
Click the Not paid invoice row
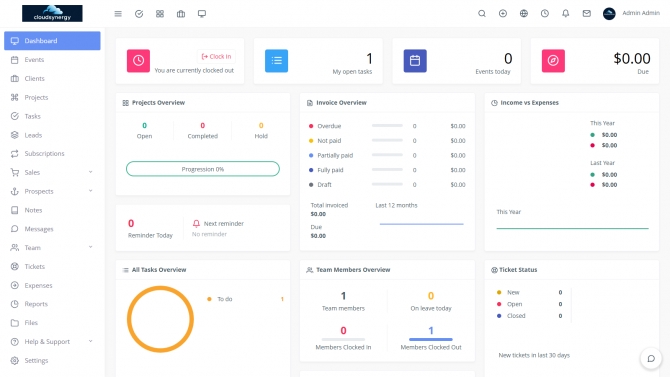coord(387,141)
